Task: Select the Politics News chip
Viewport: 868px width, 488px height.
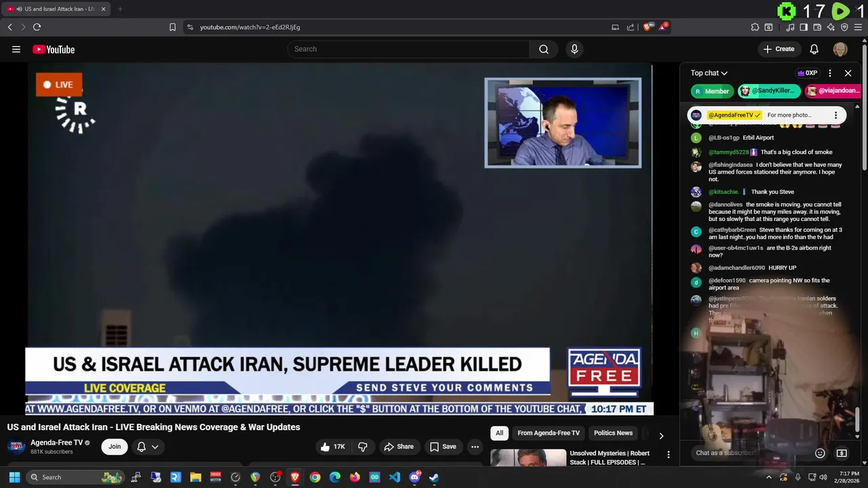Action: [x=613, y=433]
